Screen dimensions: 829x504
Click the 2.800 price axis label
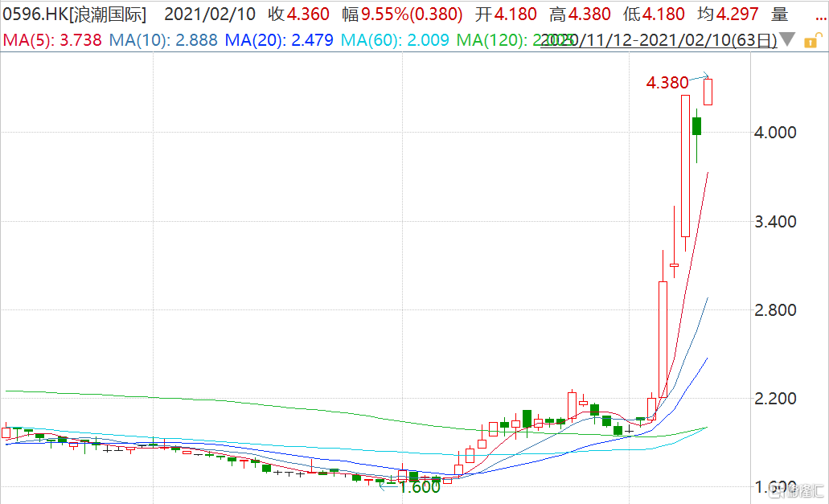point(775,310)
